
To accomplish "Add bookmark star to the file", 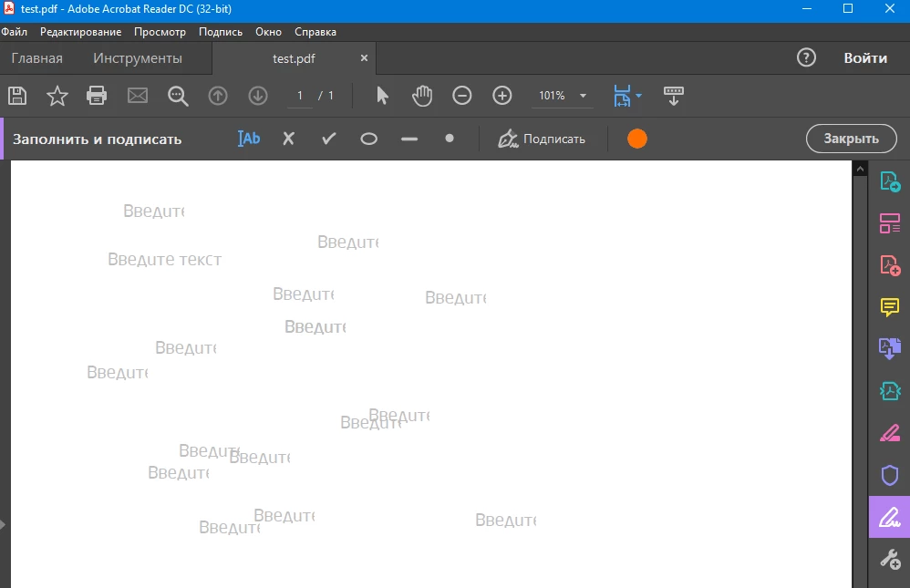I will click(x=57, y=95).
